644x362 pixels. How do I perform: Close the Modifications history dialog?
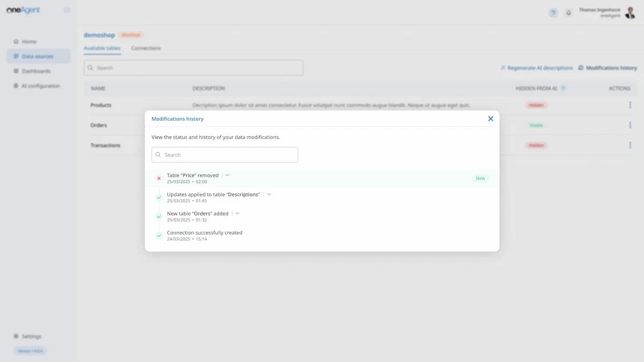[490, 119]
